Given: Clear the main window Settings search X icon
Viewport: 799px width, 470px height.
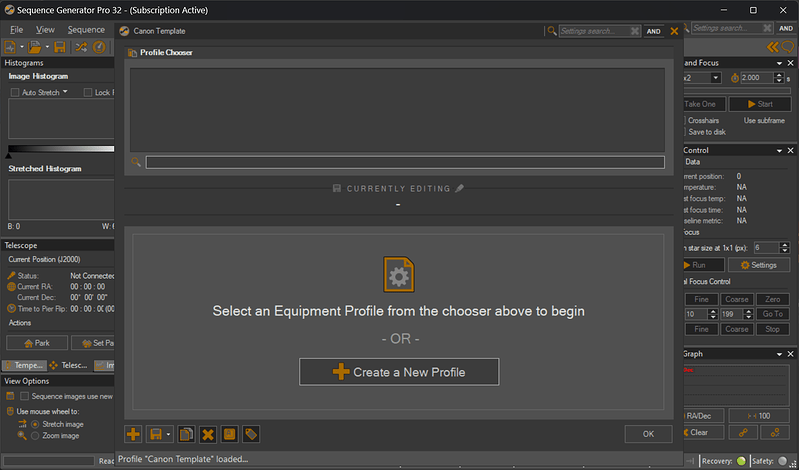Looking at the screenshot, I should (767, 28).
